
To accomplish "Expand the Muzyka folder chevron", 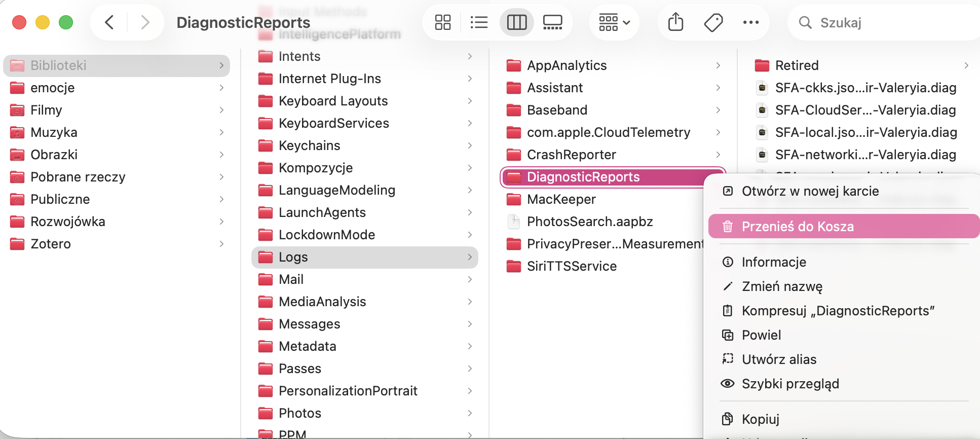I will 221,132.
